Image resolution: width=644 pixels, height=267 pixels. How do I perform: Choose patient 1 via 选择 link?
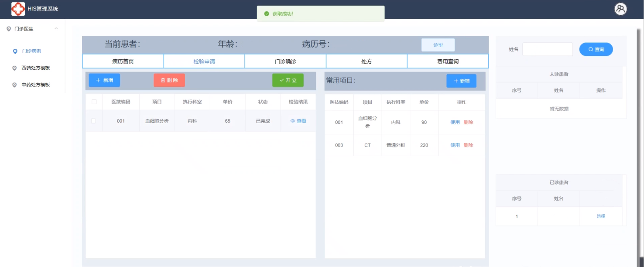click(x=601, y=216)
